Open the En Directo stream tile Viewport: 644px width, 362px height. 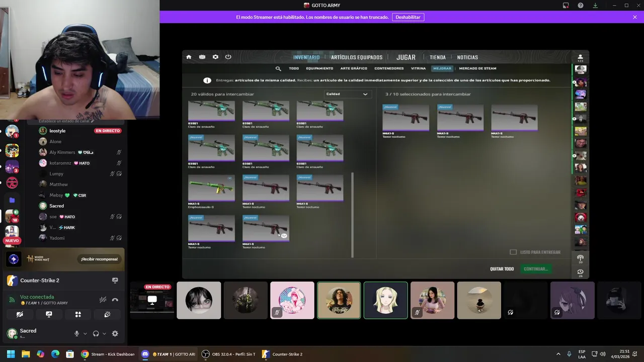(x=152, y=300)
